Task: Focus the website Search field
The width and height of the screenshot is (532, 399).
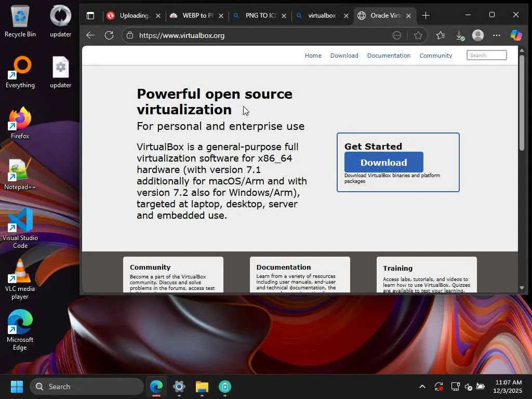Action: [486, 55]
